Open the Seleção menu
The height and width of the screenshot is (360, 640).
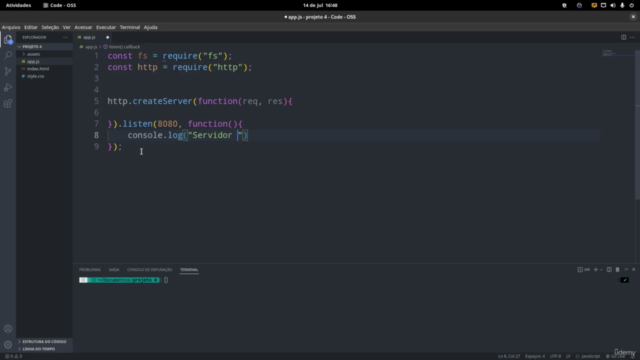pyautogui.click(x=50, y=27)
